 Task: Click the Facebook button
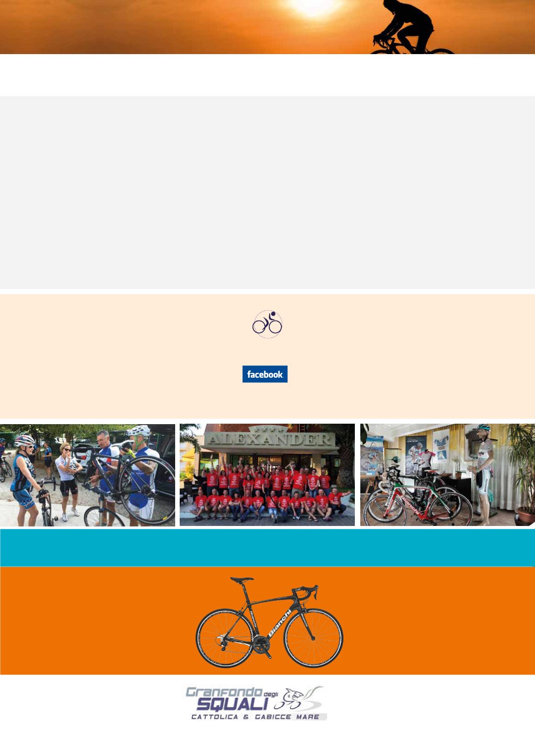click(265, 374)
